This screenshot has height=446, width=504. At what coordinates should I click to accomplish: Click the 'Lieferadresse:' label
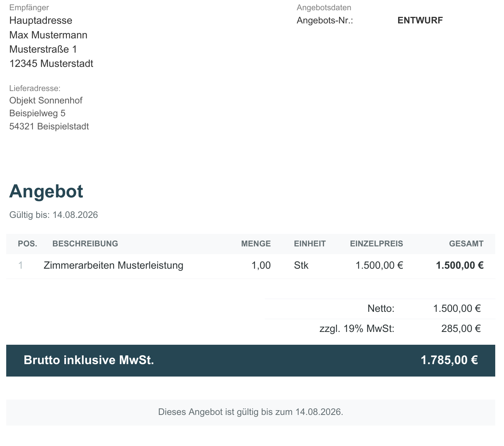click(x=35, y=88)
